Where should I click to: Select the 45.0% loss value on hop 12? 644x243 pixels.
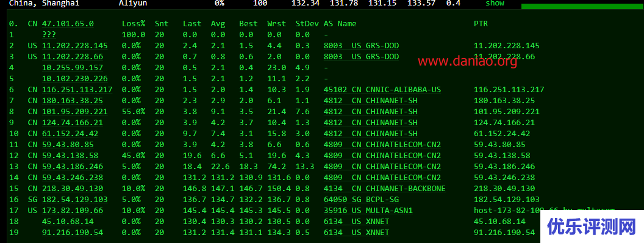click(x=134, y=156)
